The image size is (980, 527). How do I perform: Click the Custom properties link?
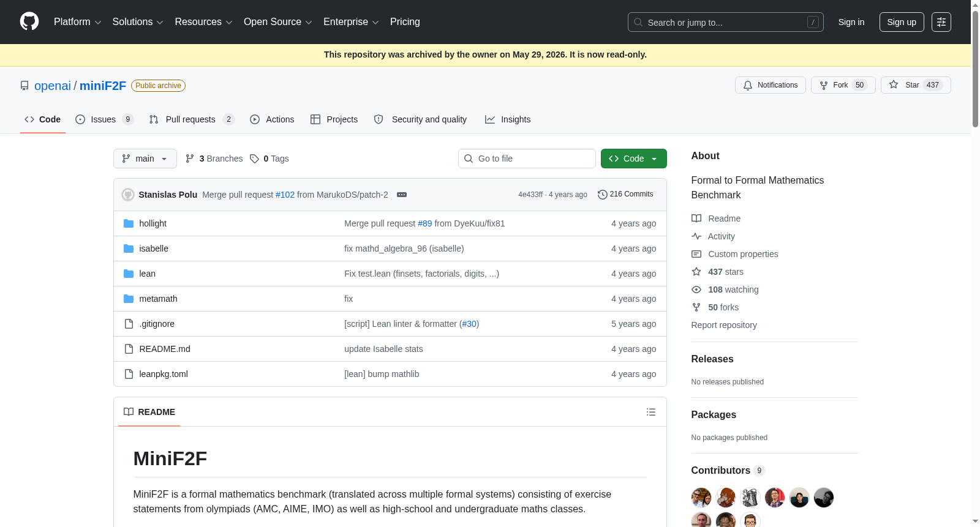click(743, 254)
